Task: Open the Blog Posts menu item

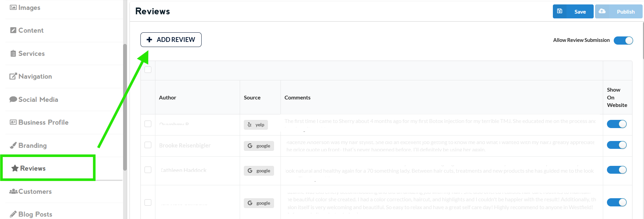Action: (x=35, y=214)
